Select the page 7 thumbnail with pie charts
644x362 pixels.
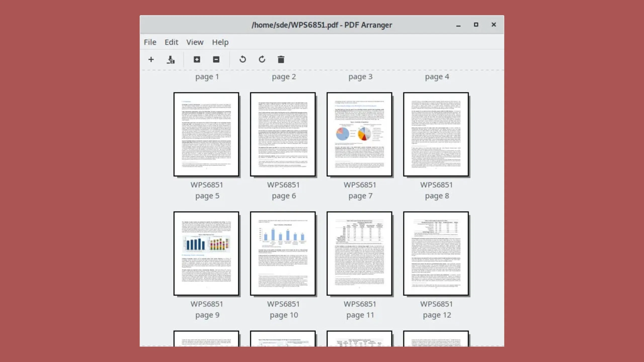(359, 134)
